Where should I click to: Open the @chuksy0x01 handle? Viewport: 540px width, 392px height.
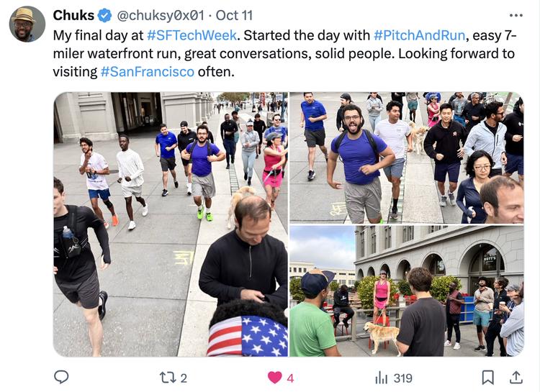(161, 16)
